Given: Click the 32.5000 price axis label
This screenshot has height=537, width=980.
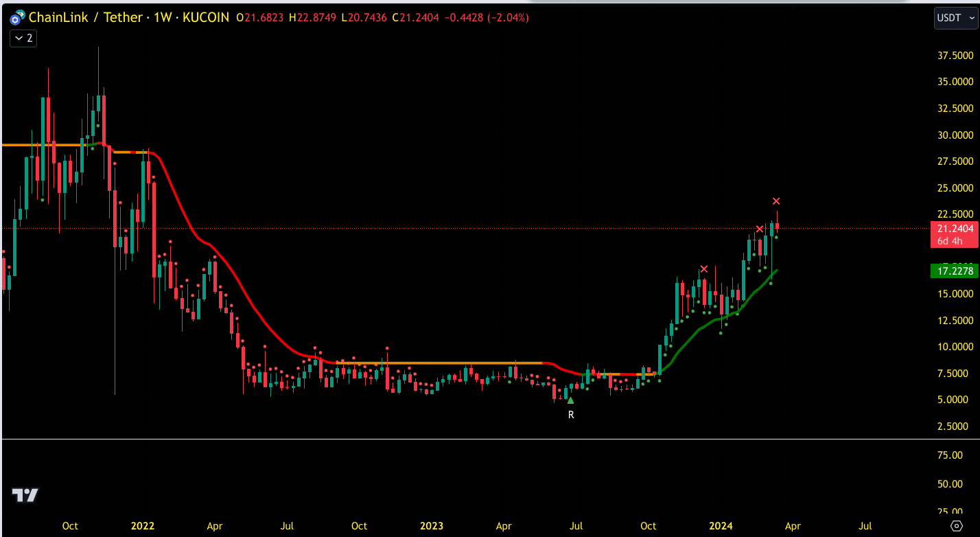Looking at the screenshot, I should [x=955, y=108].
